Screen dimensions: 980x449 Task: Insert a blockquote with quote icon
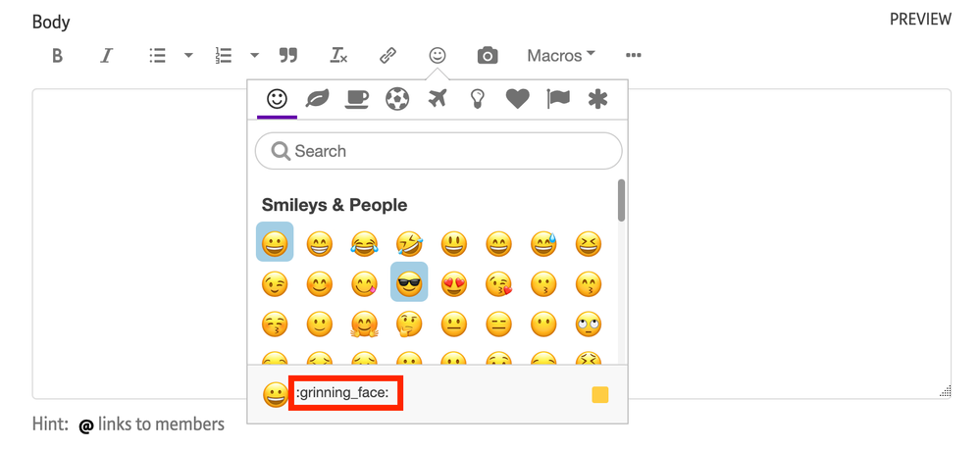(287, 56)
